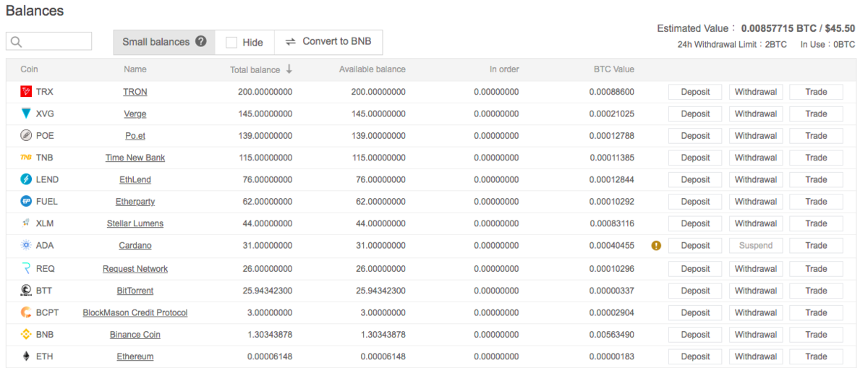
Task: Click Deposit in the ETH row
Action: pyautogui.click(x=695, y=356)
